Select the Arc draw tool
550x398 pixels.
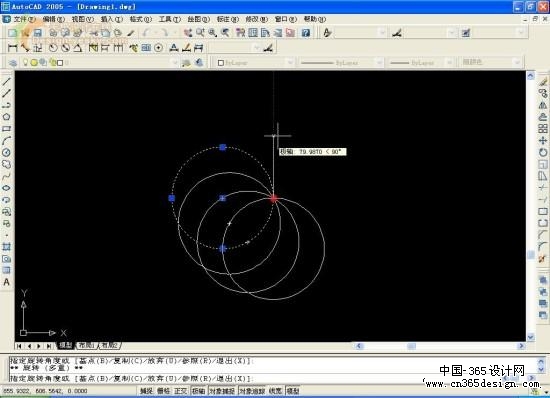6,141
